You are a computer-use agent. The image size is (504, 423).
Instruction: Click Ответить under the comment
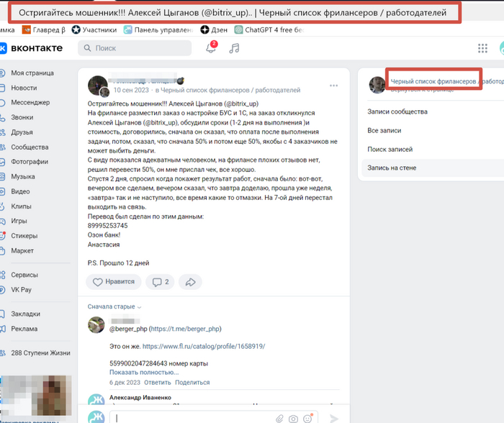[158, 383]
